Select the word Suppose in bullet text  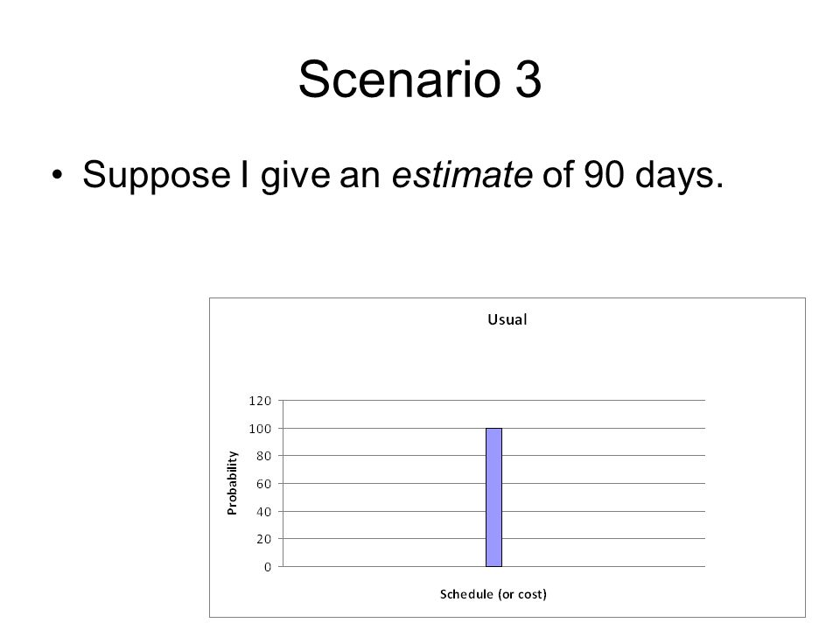point(157,176)
